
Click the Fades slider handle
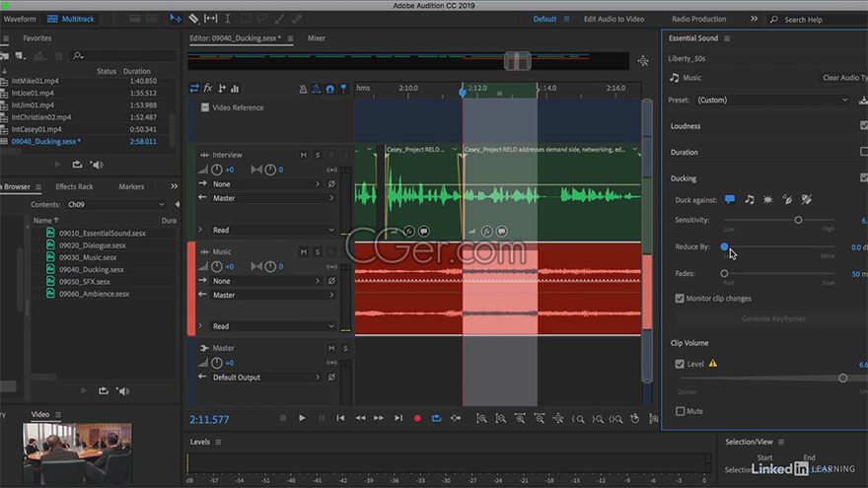[x=724, y=273]
